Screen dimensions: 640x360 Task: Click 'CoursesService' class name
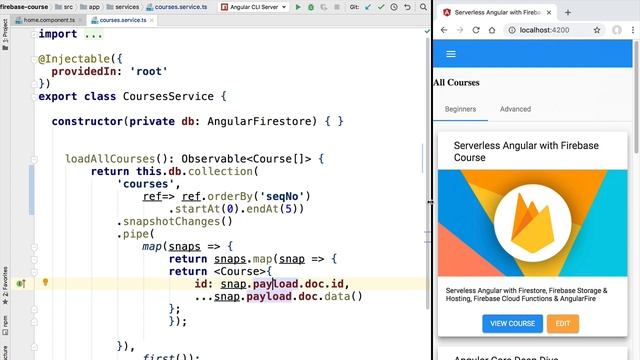(x=168, y=96)
